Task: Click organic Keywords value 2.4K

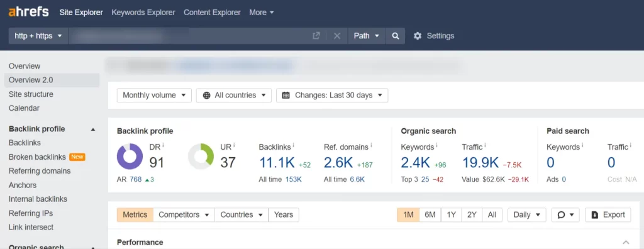Action: (x=415, y=163)
